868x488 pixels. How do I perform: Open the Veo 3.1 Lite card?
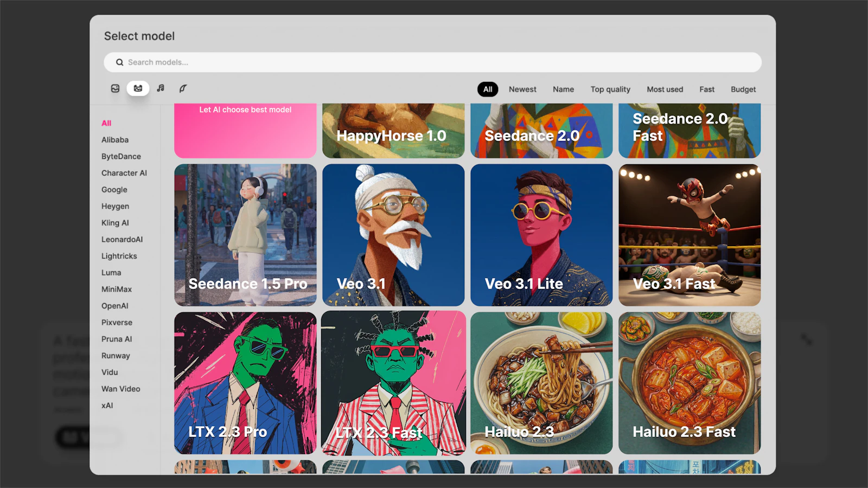(x=541, y=235)
